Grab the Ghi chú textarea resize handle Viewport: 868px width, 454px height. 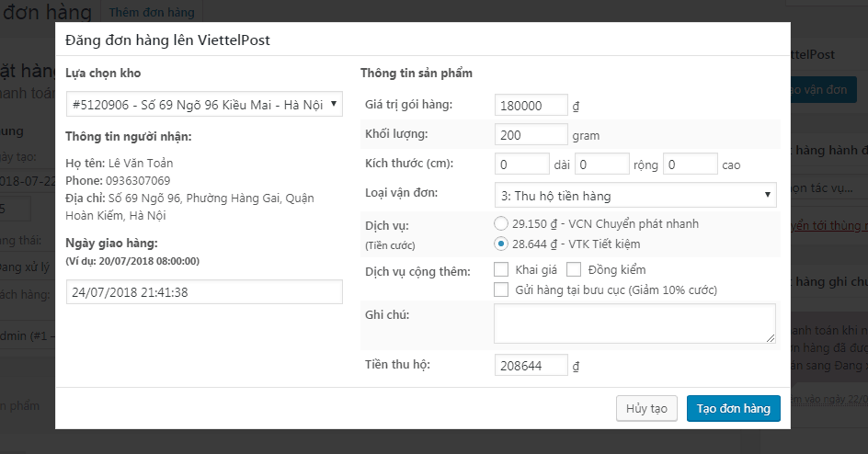point(771,339)
